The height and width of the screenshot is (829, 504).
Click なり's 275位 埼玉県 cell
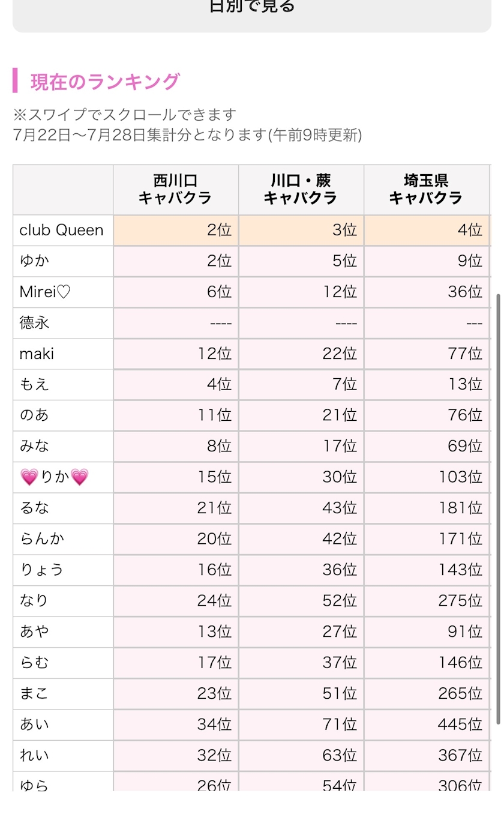coord(427,601)
